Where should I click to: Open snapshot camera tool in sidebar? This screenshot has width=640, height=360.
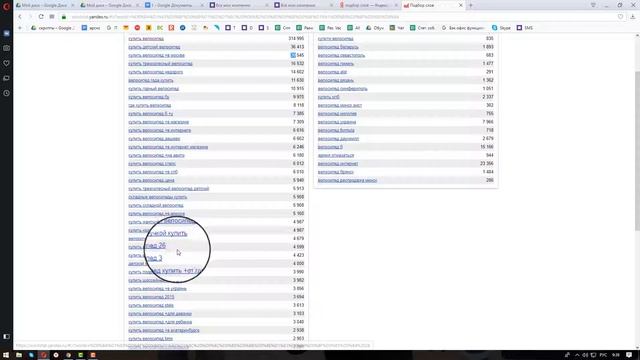pos(6,48)
